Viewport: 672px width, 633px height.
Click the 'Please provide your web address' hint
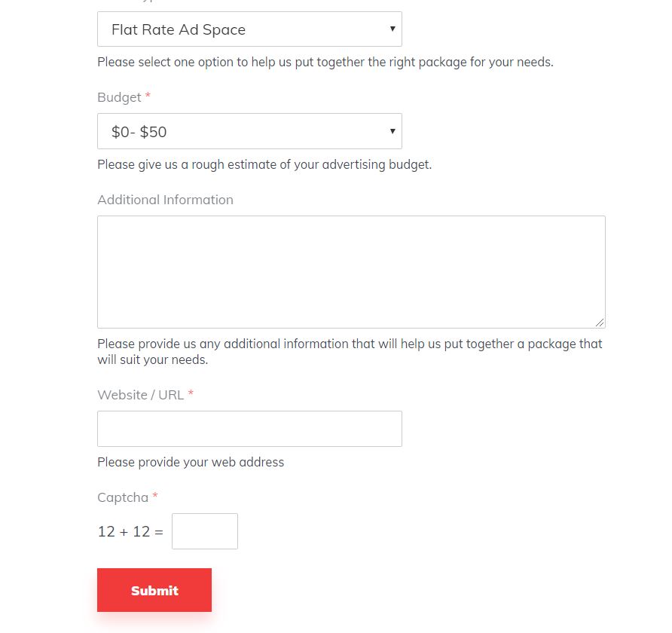191,462
